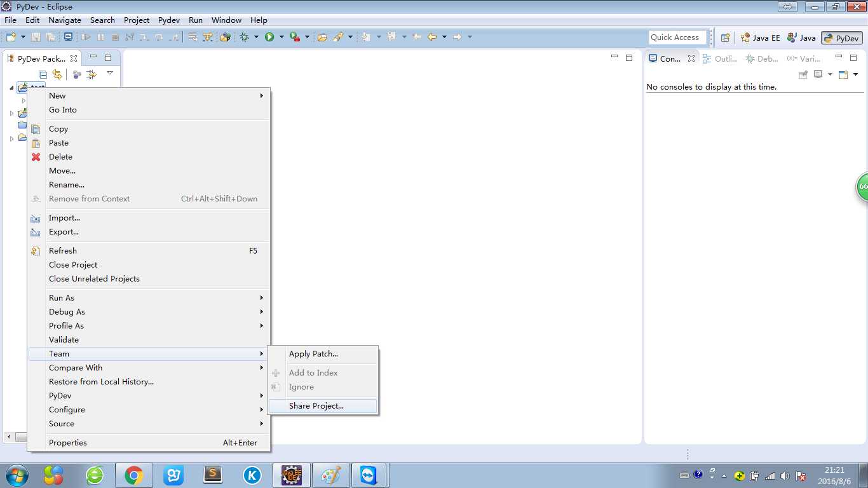868x488 pixels.
Task: Click Package Explorer horizontal scrollbar left arrow
Action: [x=9, y=437]
